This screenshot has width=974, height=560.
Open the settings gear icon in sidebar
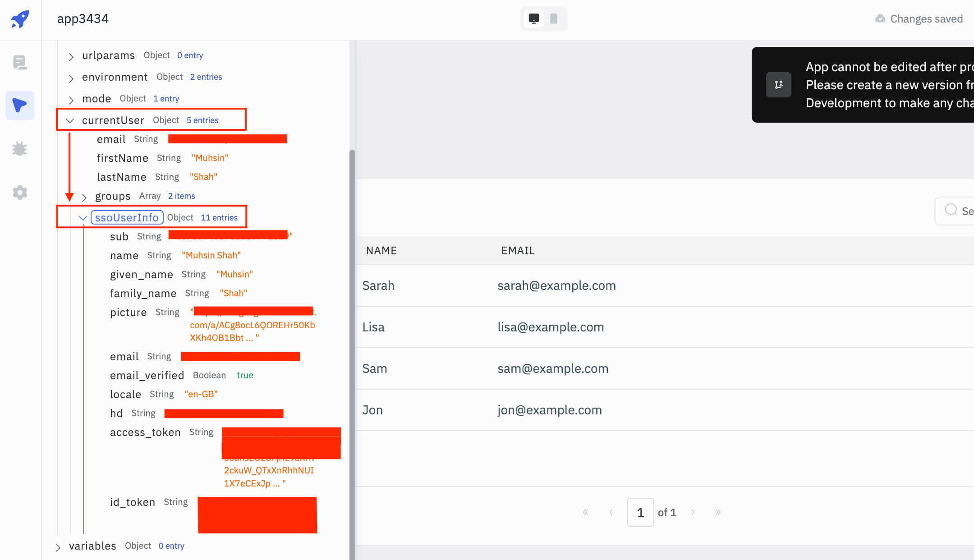click(x=20, y=193)
